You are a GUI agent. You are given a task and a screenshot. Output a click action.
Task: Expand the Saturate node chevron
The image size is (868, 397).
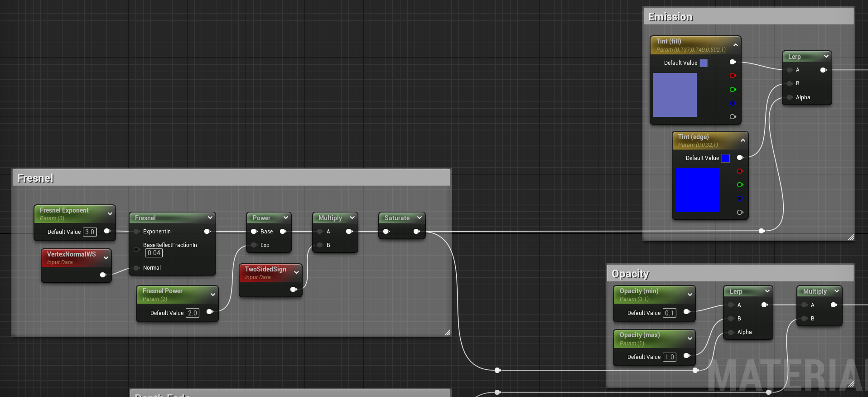tap(419, 218)
